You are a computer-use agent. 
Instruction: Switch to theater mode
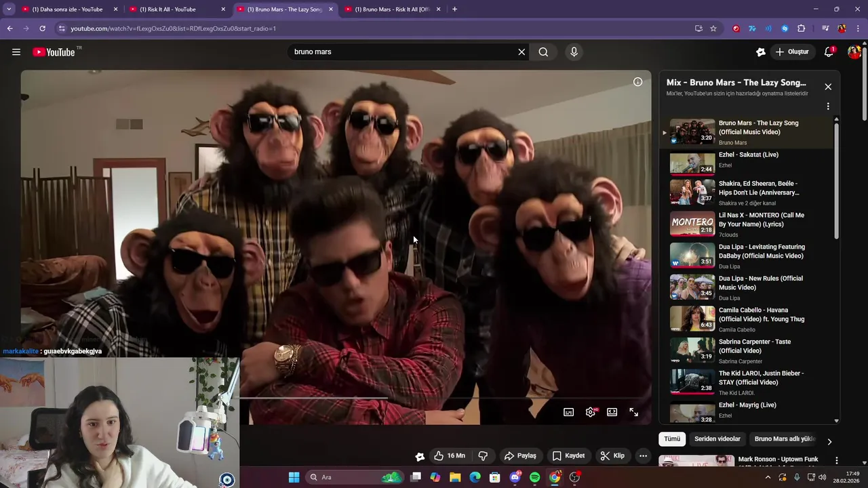point(612,412)
